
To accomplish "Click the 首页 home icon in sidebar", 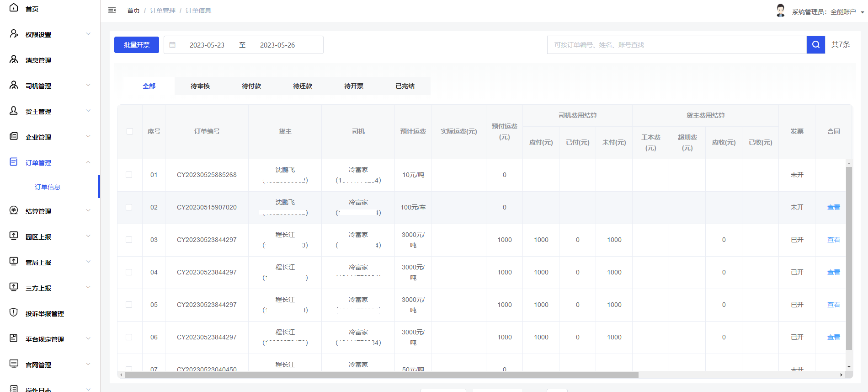I will coord(14,8).
